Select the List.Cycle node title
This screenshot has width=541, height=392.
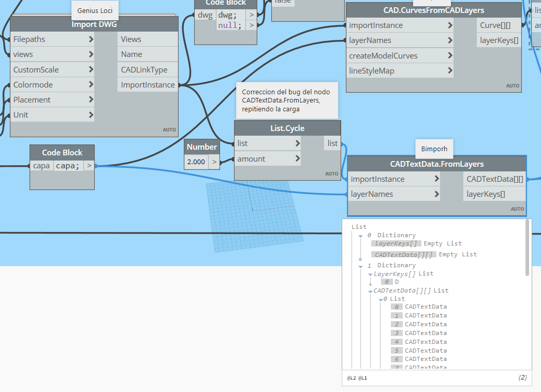click(287, 128)
